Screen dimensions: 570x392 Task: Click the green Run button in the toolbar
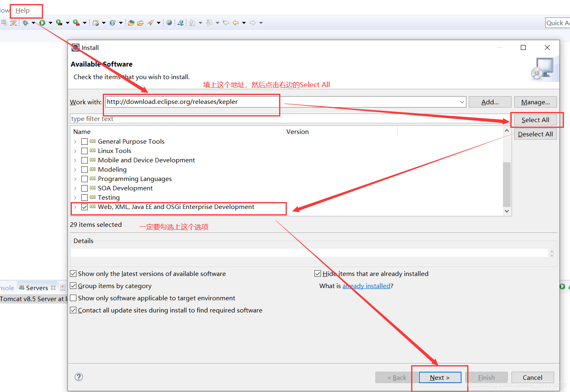pos(42,23)
